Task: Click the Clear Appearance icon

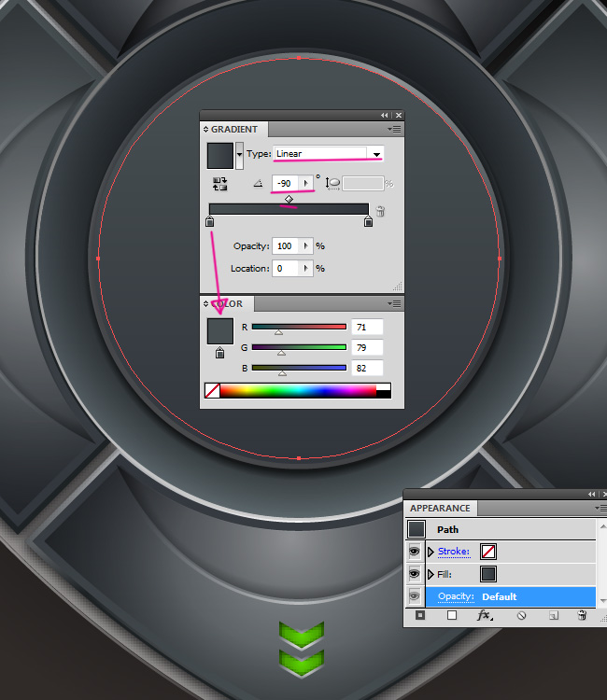Action: (522, 616)
